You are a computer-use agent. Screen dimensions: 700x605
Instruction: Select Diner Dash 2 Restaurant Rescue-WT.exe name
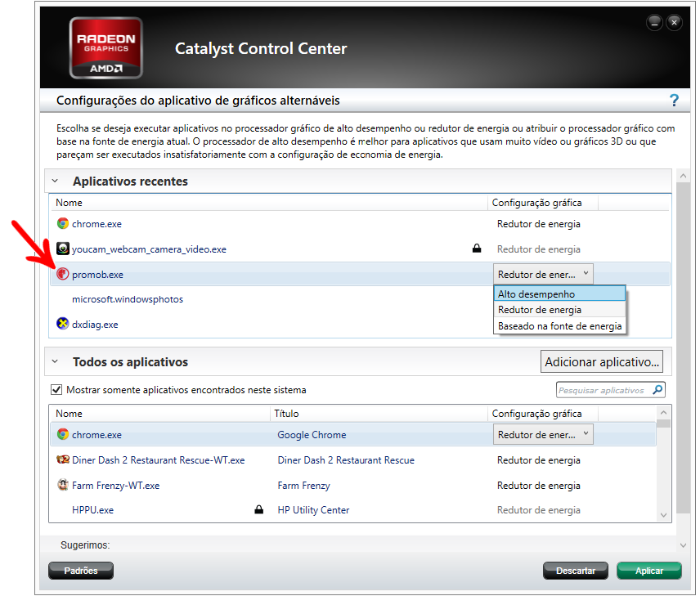[159, 460]
